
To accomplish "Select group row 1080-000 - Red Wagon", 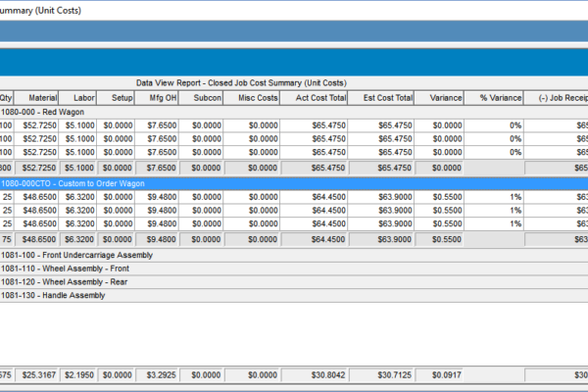I will (x=294, y=112).
